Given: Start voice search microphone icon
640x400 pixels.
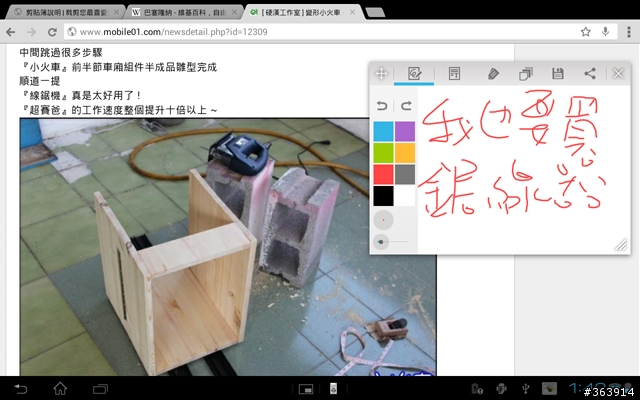Looking at the screenshot, I should pos(605,32).
